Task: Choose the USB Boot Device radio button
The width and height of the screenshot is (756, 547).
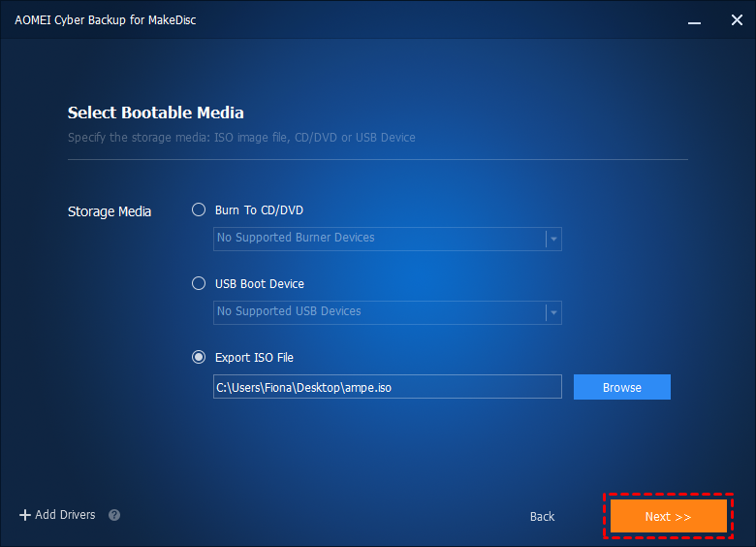Action: point(199,283)
